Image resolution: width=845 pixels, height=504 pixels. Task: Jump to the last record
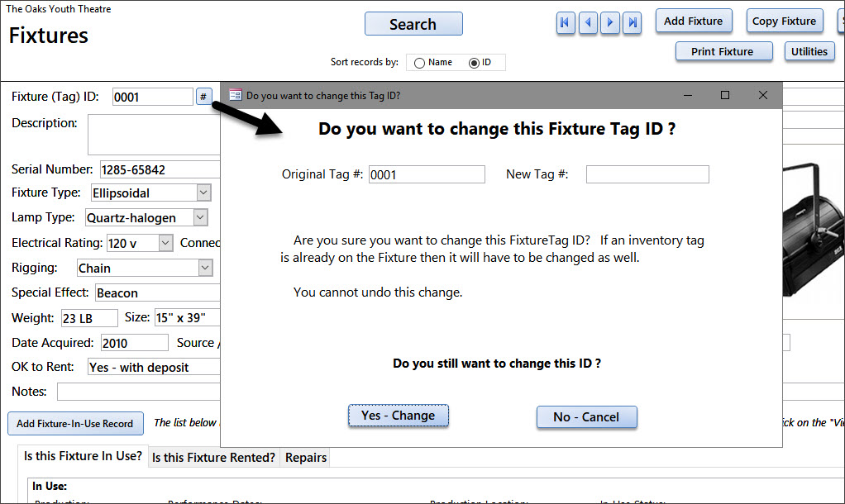pos(633,22)
